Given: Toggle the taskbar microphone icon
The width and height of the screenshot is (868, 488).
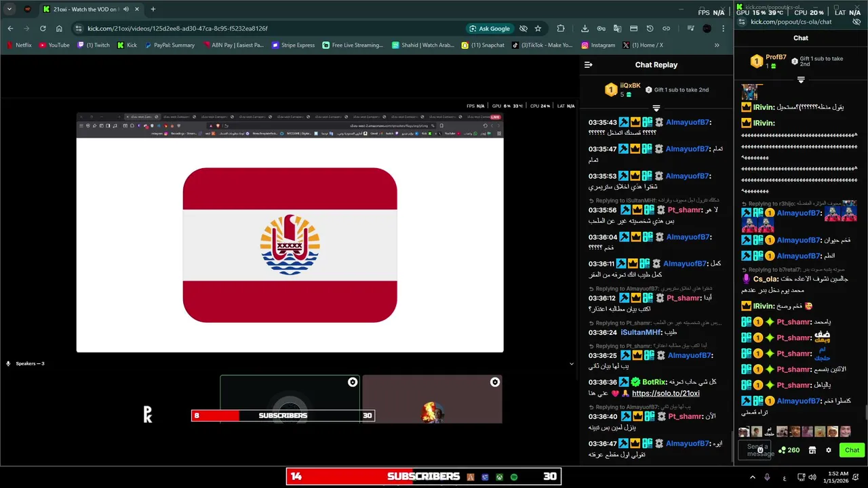Looking at the screenshot, I should click(767, 477).
